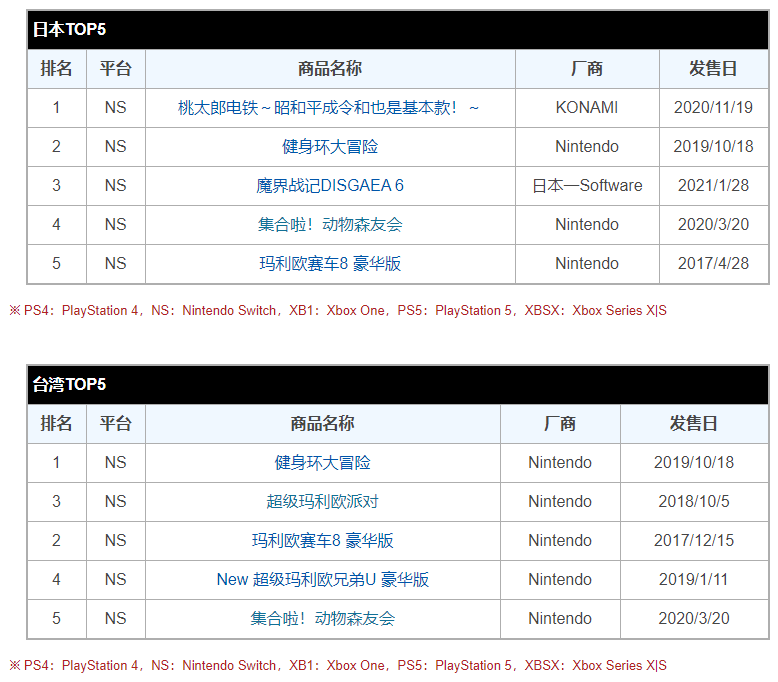This screenshot has width=778, height=682.
Task: Open 健身环大冒险 link in 台湾TOP5 table
Action: click(323, 463)
